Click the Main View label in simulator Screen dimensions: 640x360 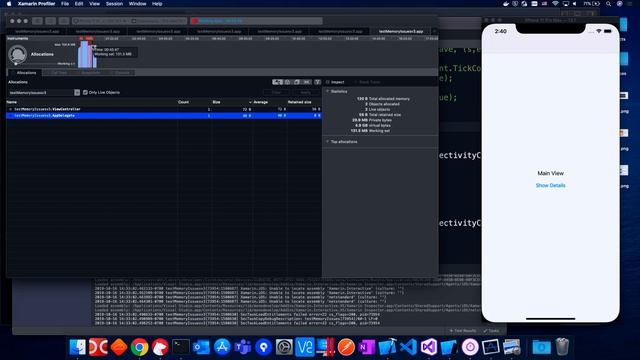(x=550, y=173)
